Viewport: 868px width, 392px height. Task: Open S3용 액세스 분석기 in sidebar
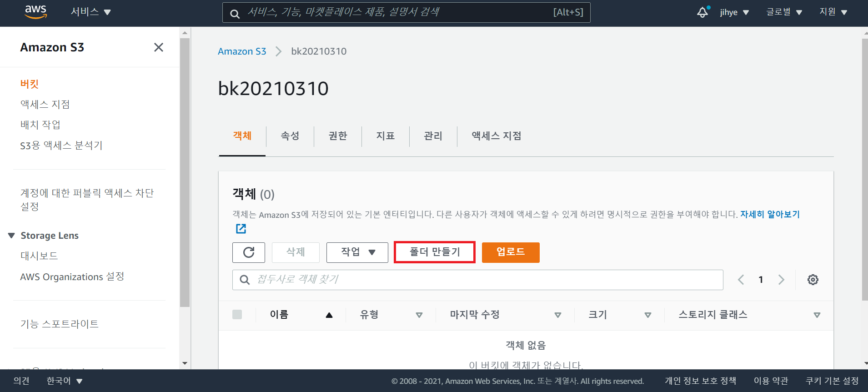[x=61, y=146]
